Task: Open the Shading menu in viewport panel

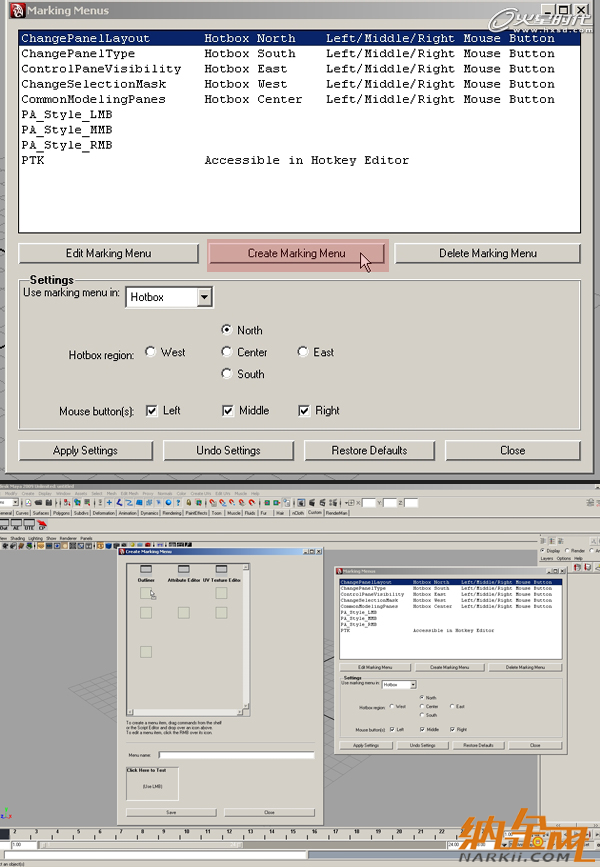Action: [18, 538]
